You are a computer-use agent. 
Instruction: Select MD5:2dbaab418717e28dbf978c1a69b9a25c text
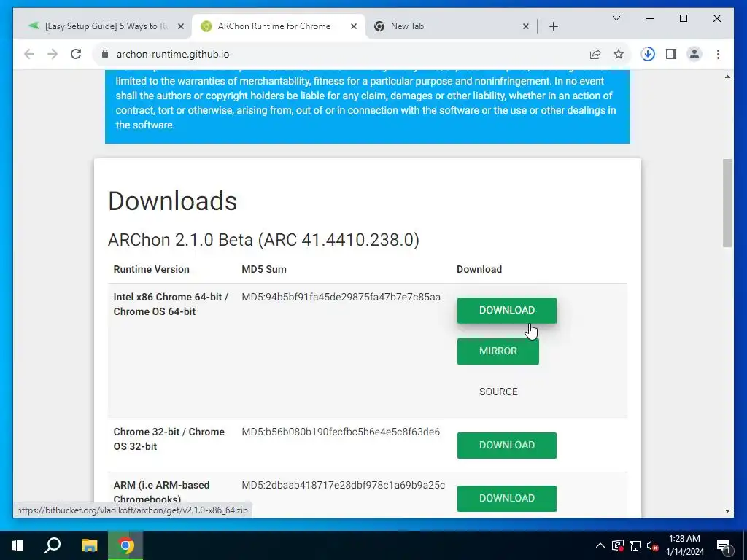point(343,485)
